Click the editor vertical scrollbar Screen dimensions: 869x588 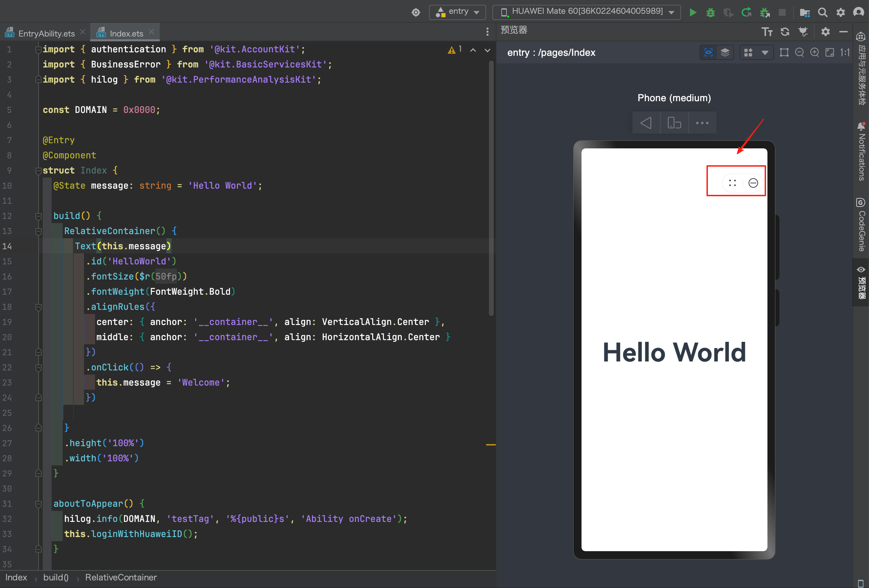click(491, 189)
